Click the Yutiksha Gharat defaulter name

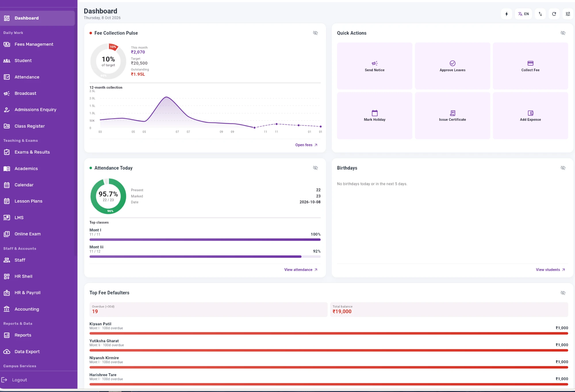point(104,341)
